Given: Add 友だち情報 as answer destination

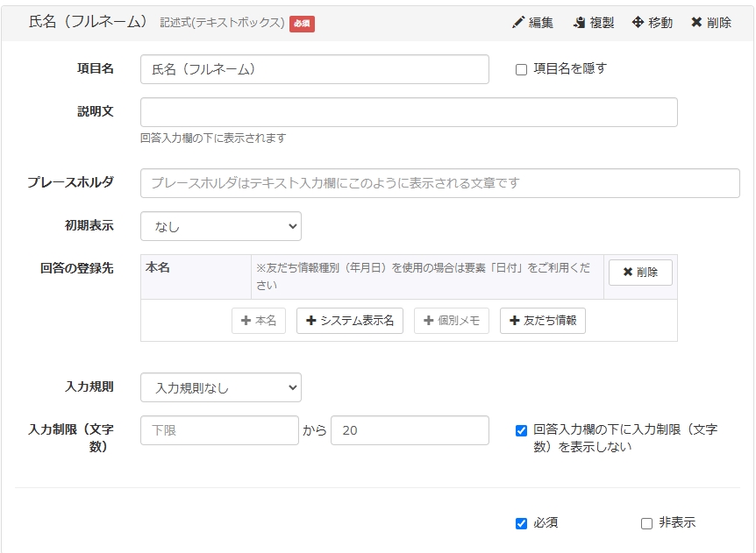Looking at the screenshot, I should click(542, 321).
